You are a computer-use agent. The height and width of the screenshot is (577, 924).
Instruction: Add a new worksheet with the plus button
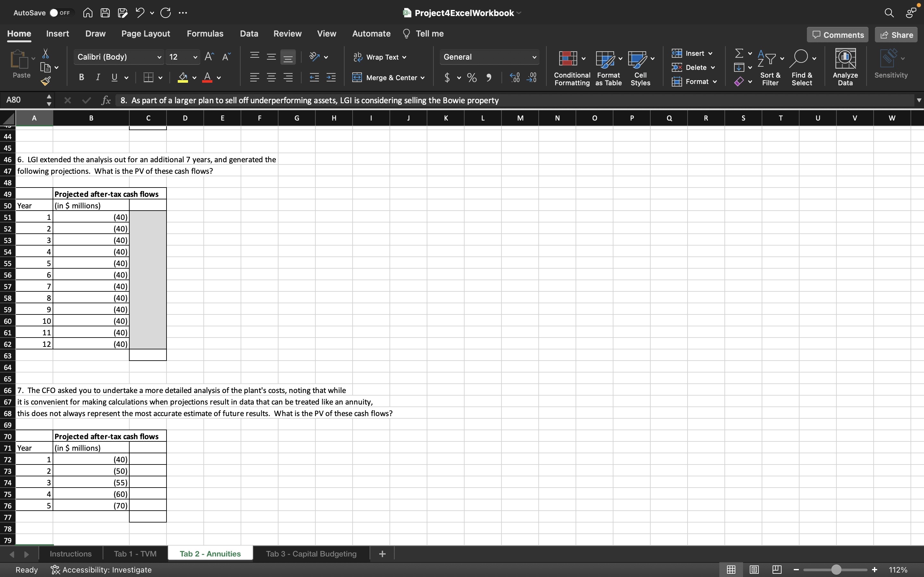(x=382, y=553)
